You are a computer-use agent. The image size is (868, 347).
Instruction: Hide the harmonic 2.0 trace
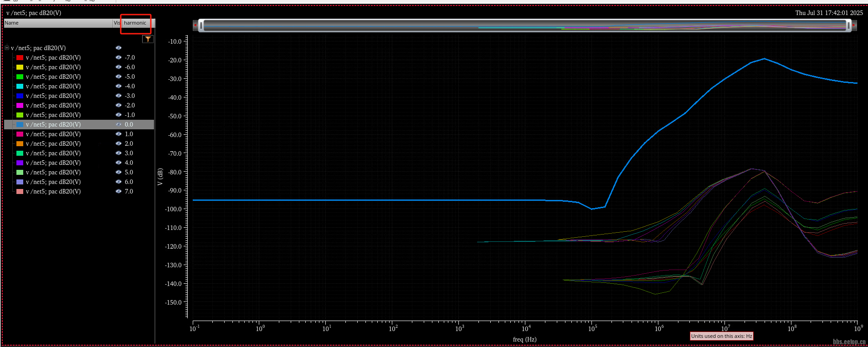pyautogui.click(x=118, y=143)
